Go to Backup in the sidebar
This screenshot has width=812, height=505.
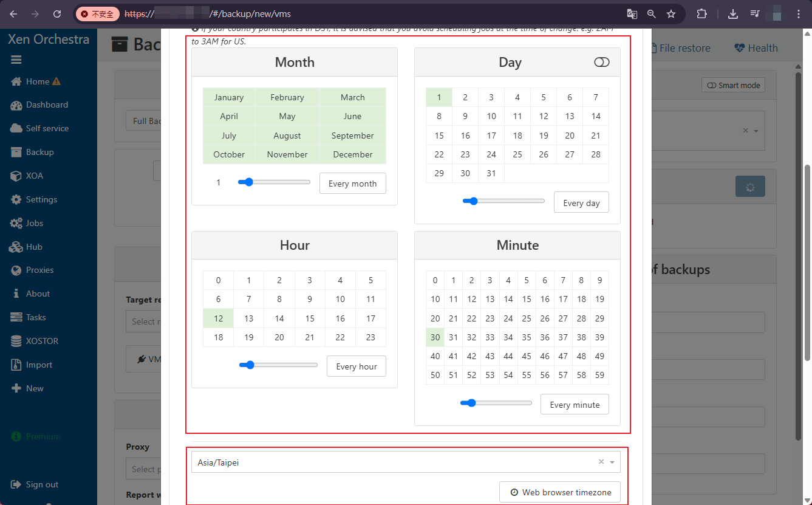pos(32,152)
